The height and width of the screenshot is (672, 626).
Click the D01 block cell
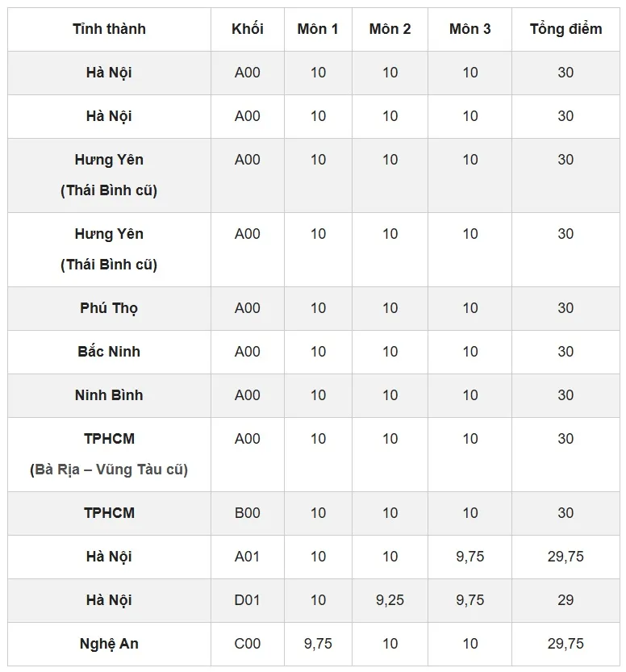(x=247, y=600)
